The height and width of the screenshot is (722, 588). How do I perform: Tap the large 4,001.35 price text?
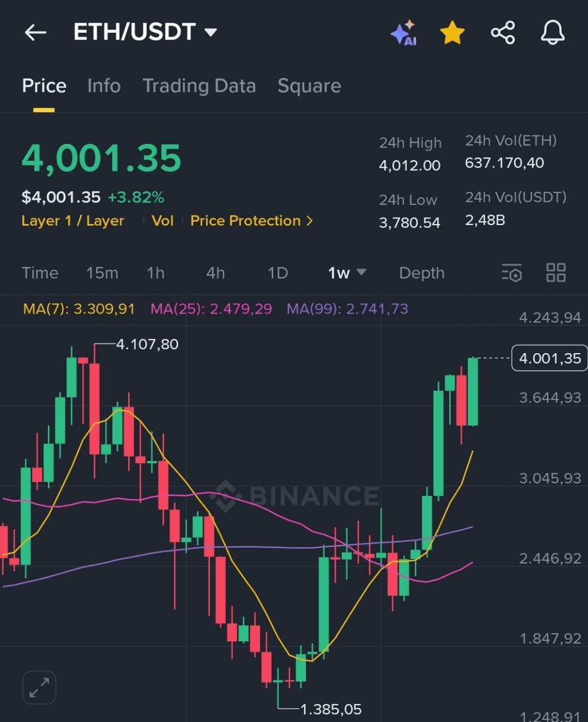coord(102,158)
